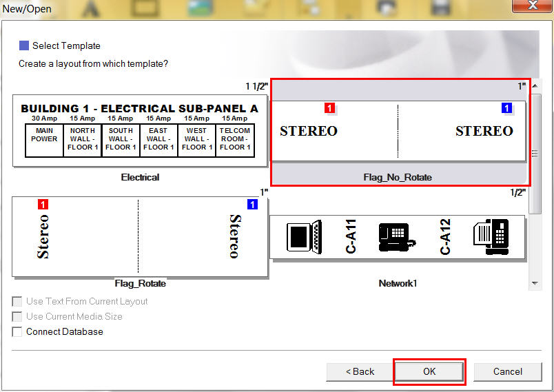
Task: Click the template list scrollbar thumb
Action: coord(535,153)
